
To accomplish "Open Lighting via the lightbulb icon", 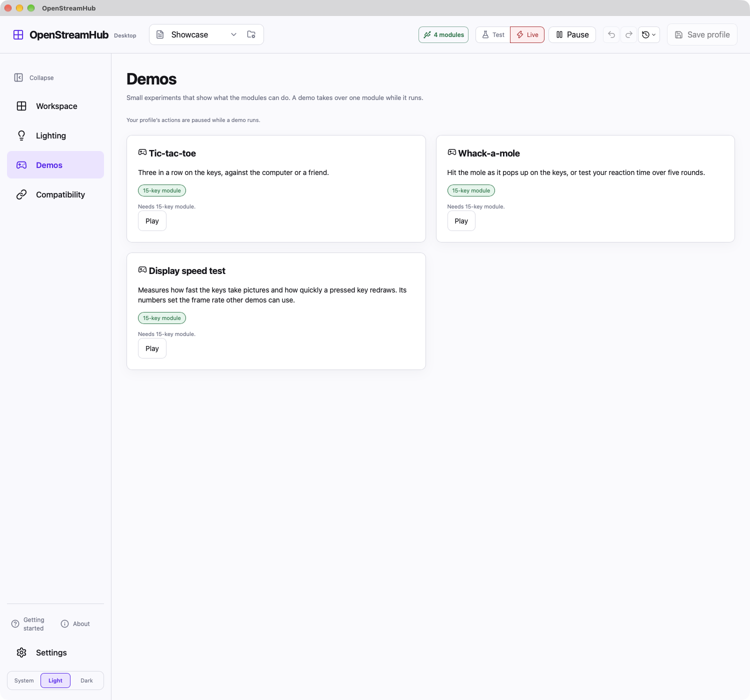I will pos(21,135).
